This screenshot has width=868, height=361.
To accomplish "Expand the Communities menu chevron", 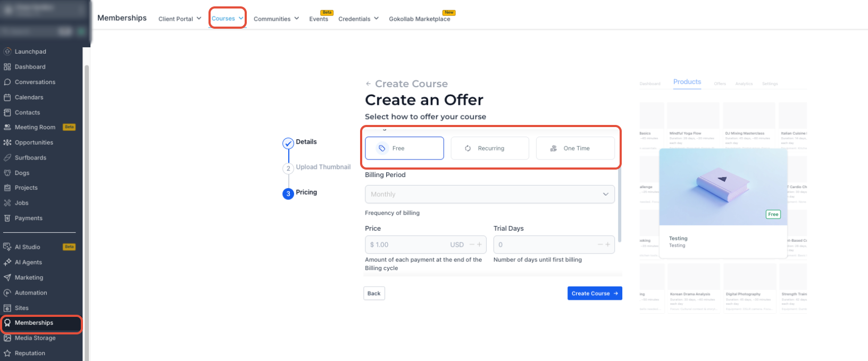I will (x=297, y=18).
